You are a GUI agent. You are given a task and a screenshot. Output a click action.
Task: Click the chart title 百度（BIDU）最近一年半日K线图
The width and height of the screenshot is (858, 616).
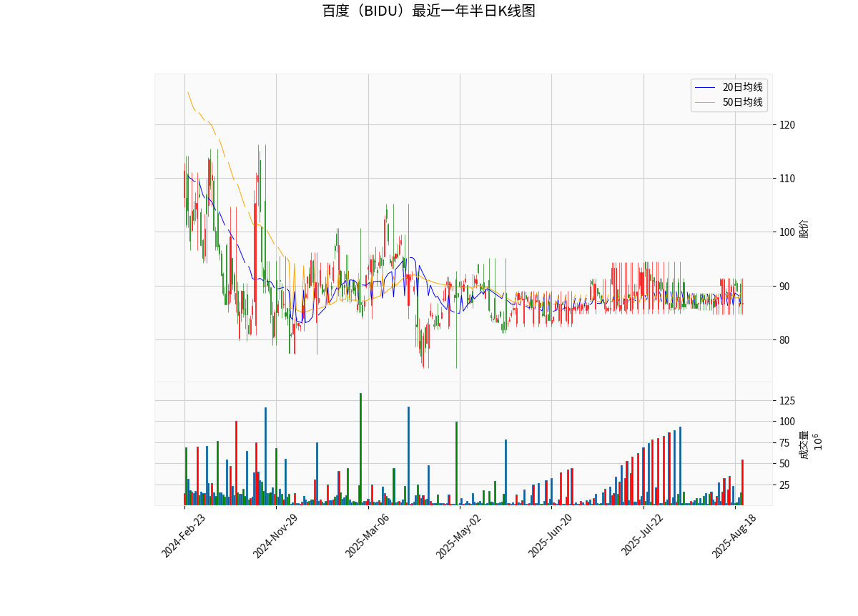[x=428, y=11]
